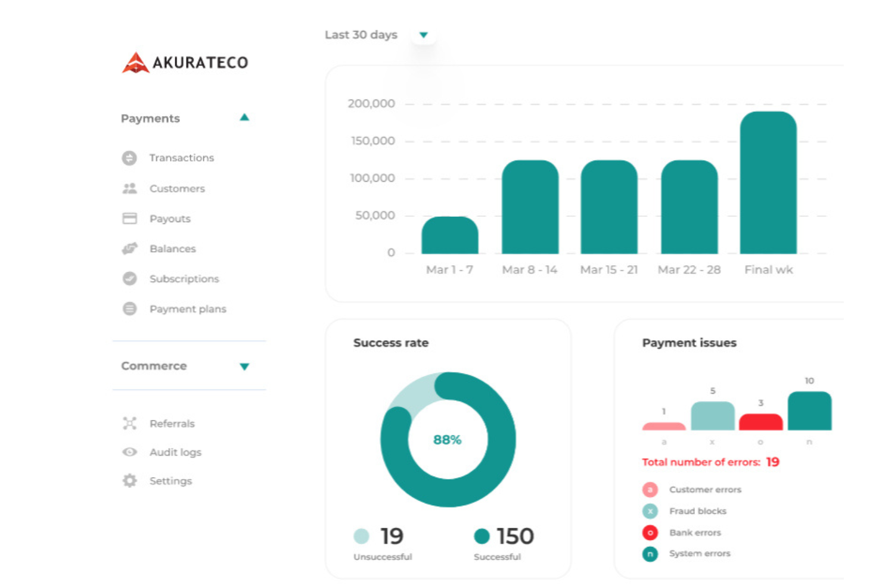
Task: Click the Payments section heading
Action: [150, 119]
